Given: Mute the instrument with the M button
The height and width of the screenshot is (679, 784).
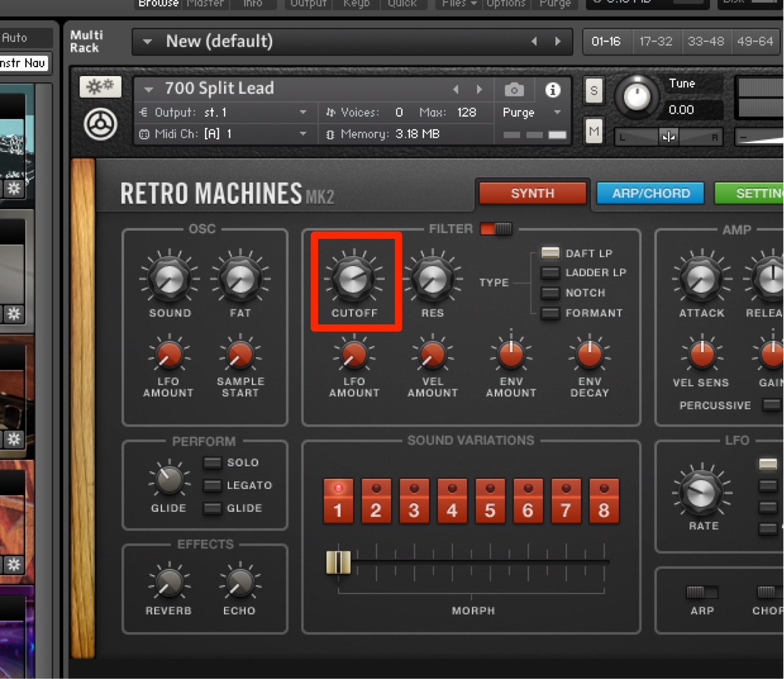Looking at the screenshot, I should coord(593,132).
